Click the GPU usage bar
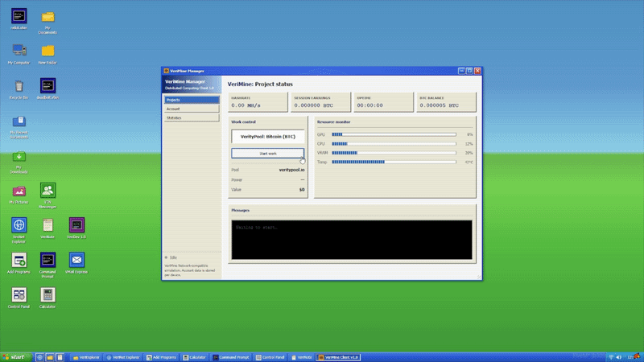 (394, 134)
